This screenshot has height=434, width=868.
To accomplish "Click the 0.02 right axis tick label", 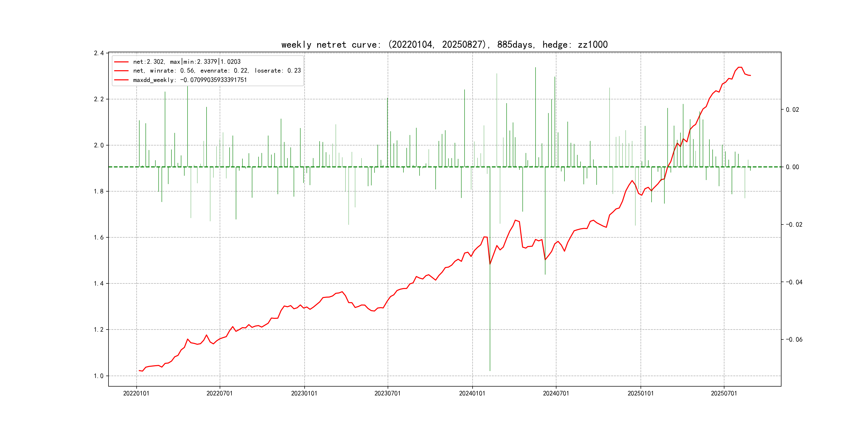I will (792, 110).
